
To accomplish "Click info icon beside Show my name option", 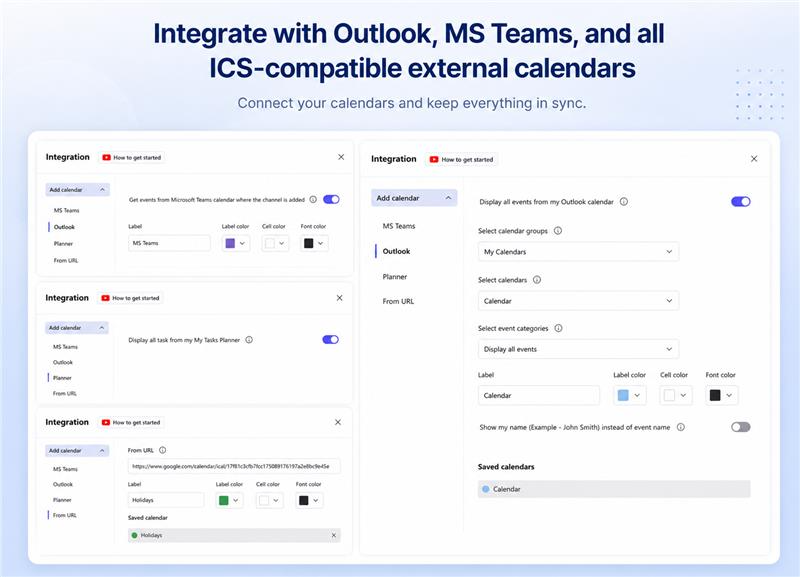I will tap(681, 427).
